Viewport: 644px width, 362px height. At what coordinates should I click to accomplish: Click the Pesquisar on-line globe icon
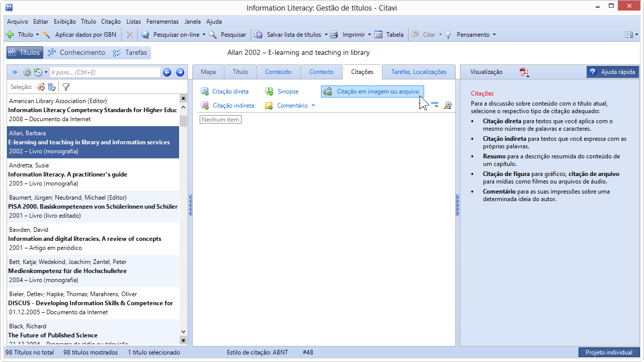pos(145,35)
